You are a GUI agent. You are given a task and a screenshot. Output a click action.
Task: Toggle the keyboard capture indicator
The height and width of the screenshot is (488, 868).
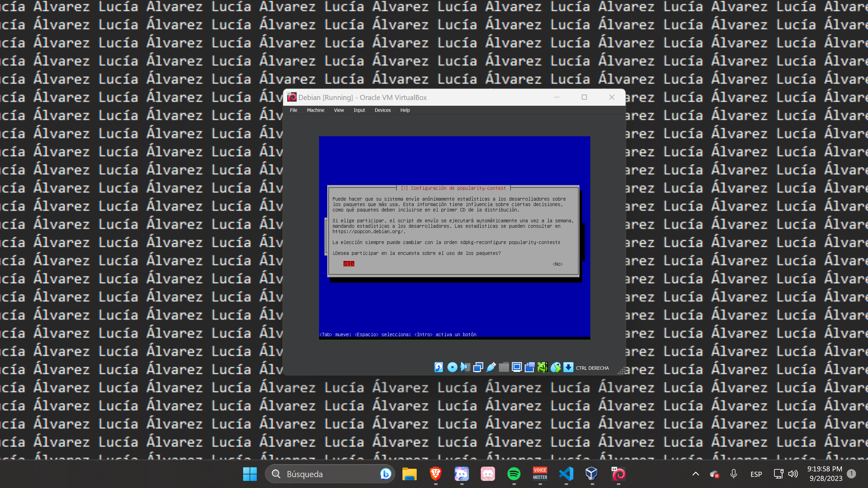(x=569, y=367)
